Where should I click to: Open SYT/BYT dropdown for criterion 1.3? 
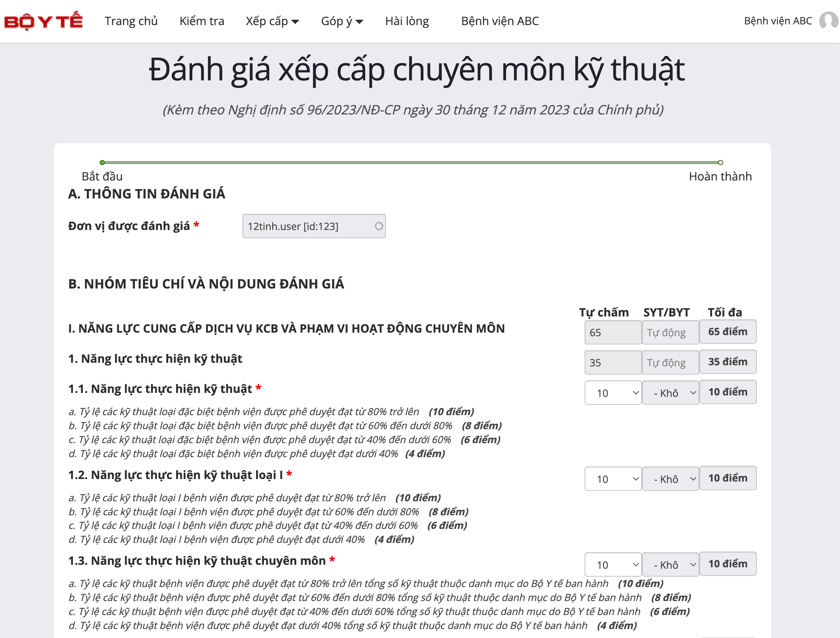tap(670, 565)
